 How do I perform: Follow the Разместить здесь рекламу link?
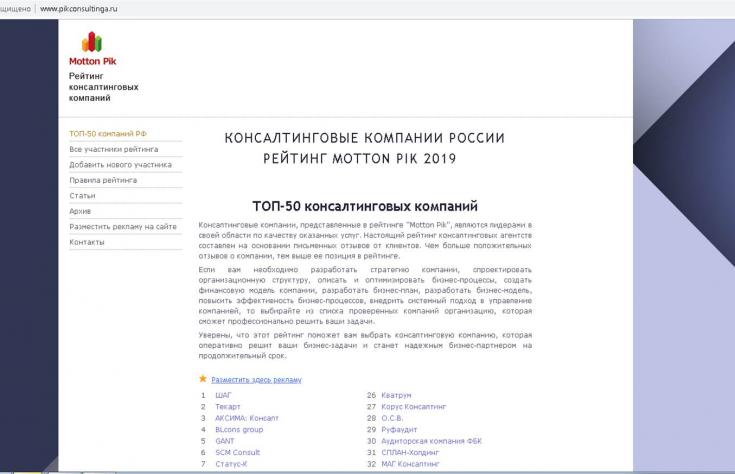click(256, 380)
